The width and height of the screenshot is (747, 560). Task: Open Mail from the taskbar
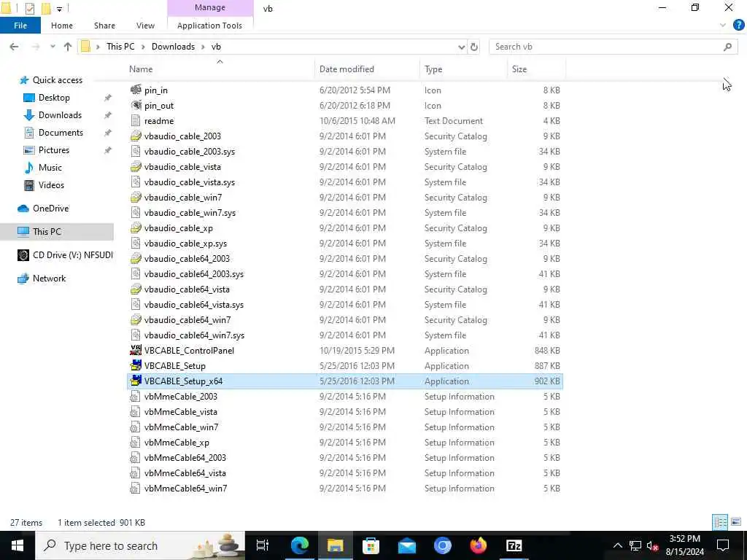407,545
